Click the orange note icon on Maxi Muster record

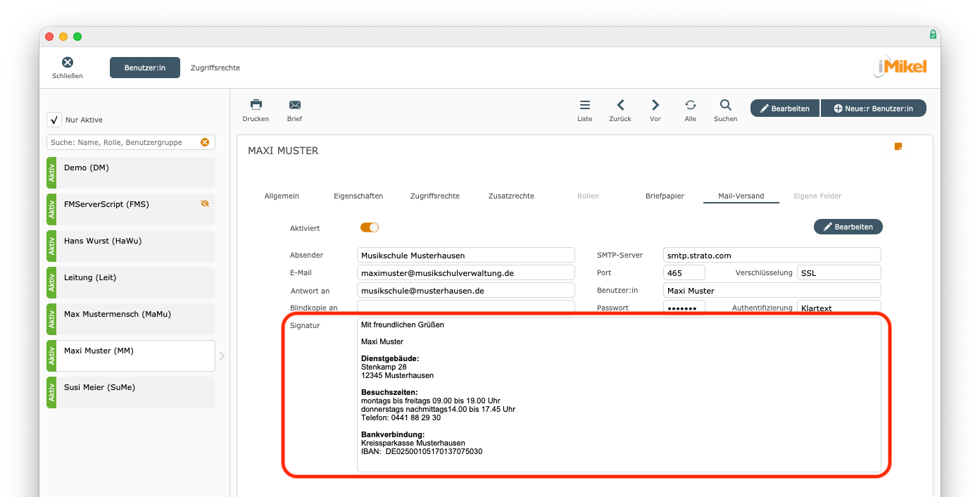[898, 146]
